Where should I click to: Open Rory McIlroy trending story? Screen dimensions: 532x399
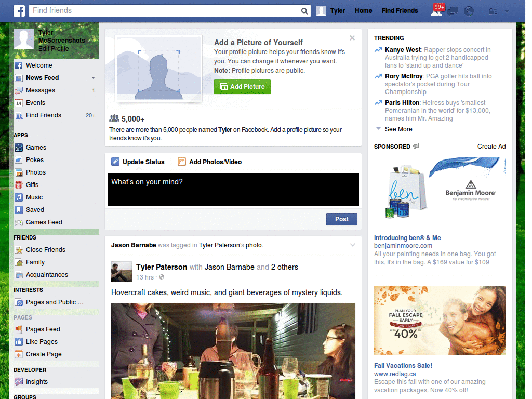(404, 76)
